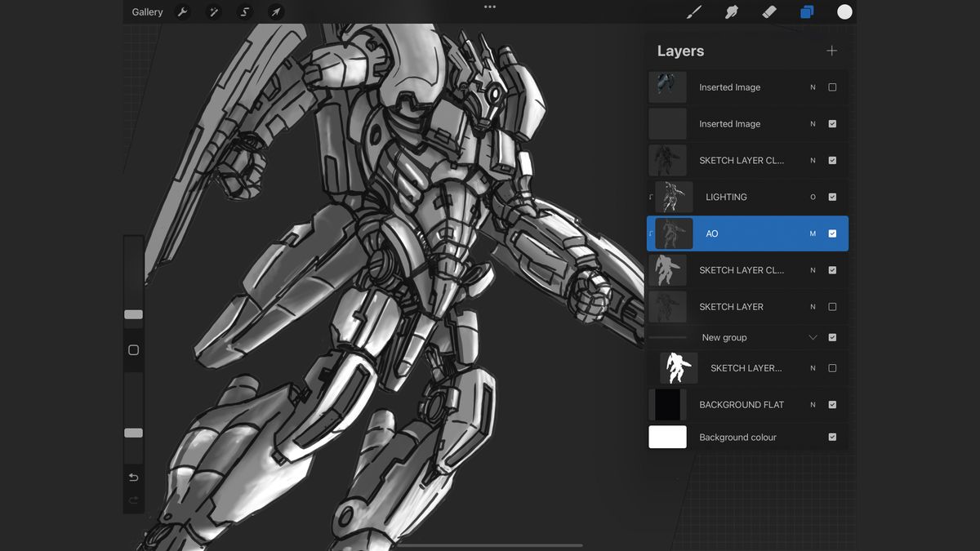The width and height of the screenshot is (980, 551).
Task: Activate the Transform arrow tool
Action: (x=276, y=11)
